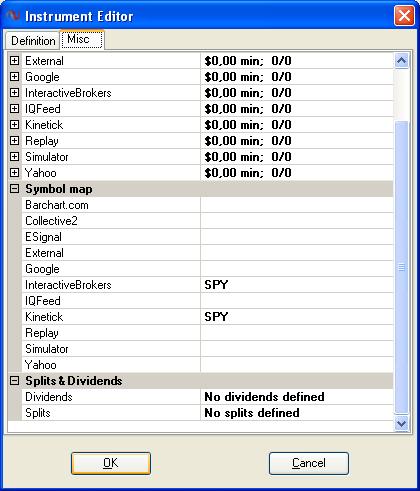The width and height of the screenshot is (420, 491).
Task: Select the Kinetick commission row label
Action: click(44, 125)
